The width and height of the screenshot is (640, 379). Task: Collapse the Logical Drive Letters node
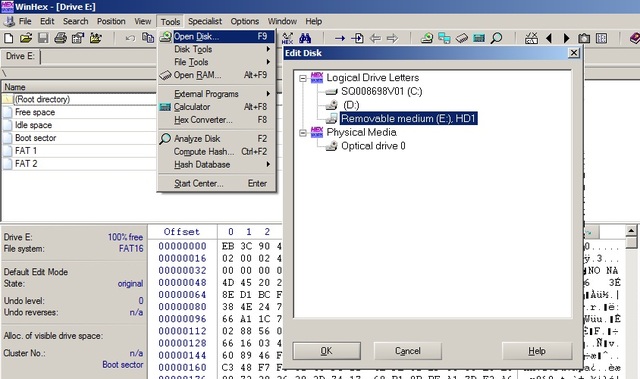[x=302, y=78]
